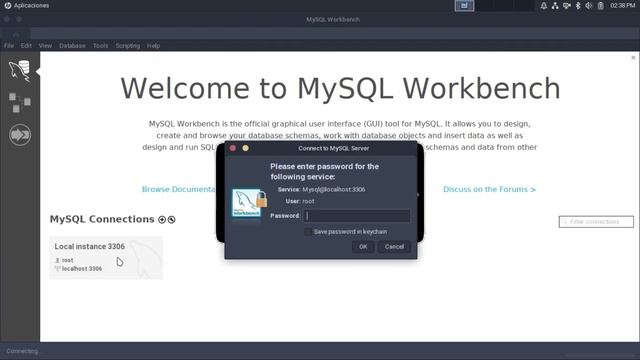
Task: Open the MySQL connections home sidebar icon
Action: pyautogui.click(x=20, y=71)
